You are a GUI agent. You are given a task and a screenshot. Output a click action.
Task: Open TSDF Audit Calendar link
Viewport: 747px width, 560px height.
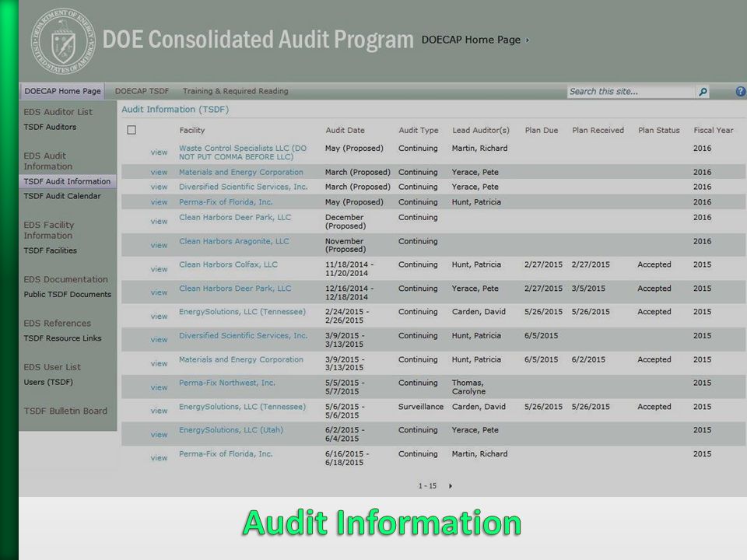click(62, 196)
